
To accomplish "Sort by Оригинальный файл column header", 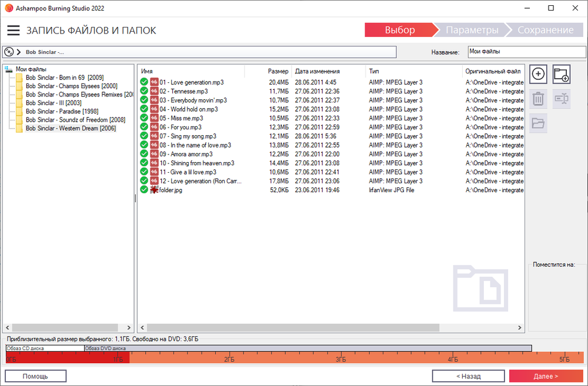I will [x=493, y=71].
